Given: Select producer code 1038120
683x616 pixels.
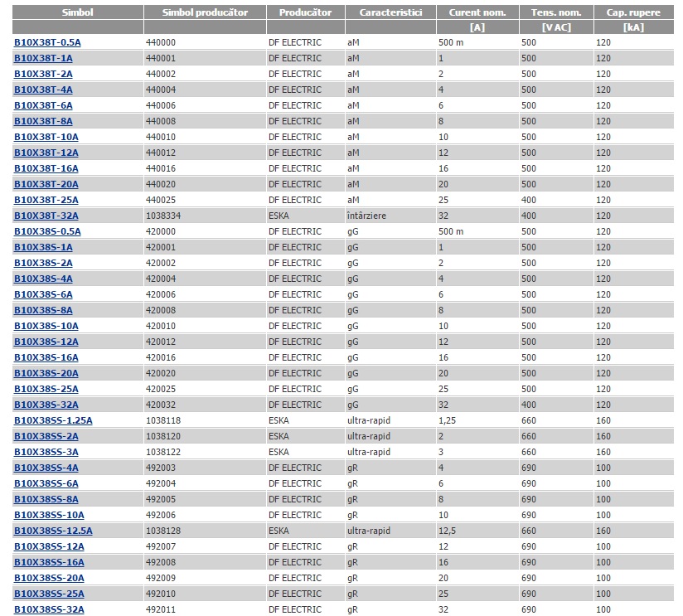Looking at the screenshot, I should click(x=163, y=436).
